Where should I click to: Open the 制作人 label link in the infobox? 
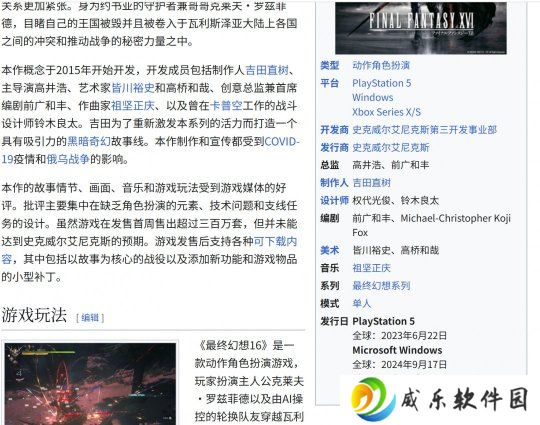pos(334,183)
